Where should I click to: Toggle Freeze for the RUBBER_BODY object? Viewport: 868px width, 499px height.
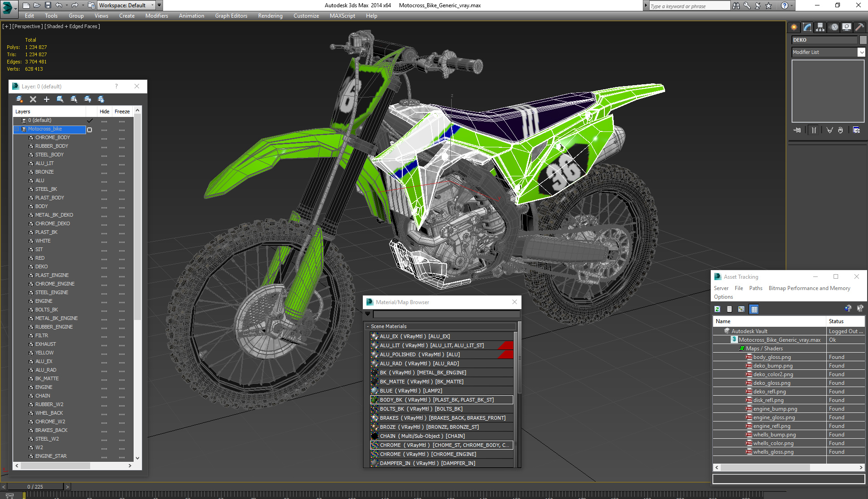pos(122,147)
